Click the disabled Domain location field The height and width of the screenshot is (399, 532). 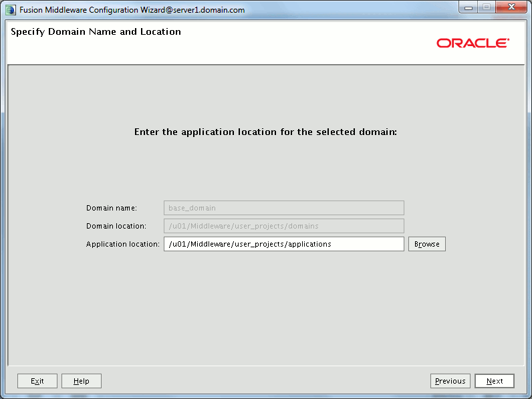(x=283, y=226)
